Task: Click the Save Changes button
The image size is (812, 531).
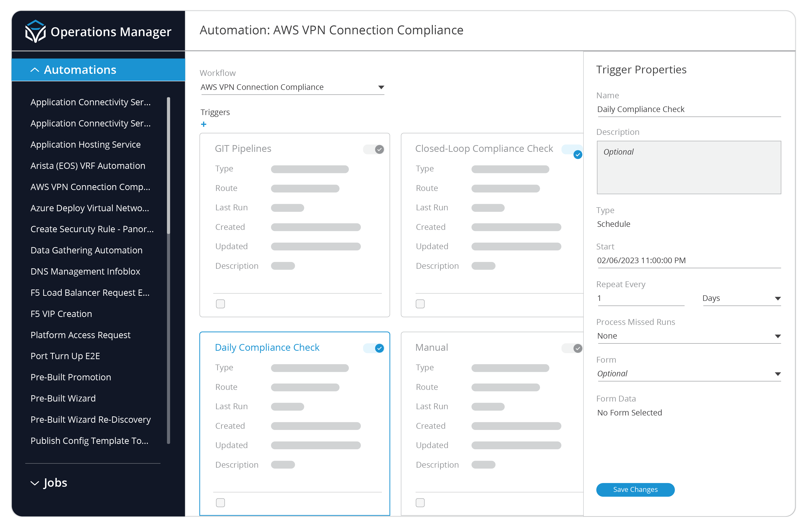Action: click(635, 490)
